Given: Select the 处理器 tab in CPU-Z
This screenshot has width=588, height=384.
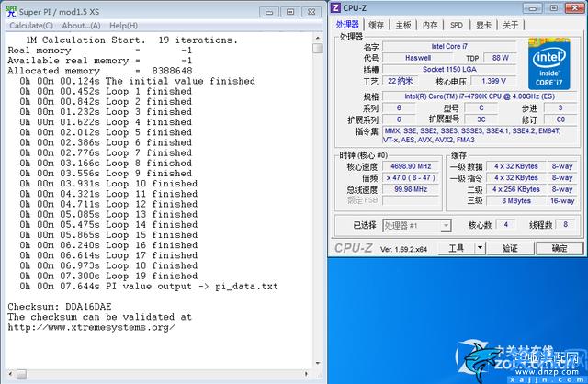Looking at the screenshot, I should tap(347, 25).
